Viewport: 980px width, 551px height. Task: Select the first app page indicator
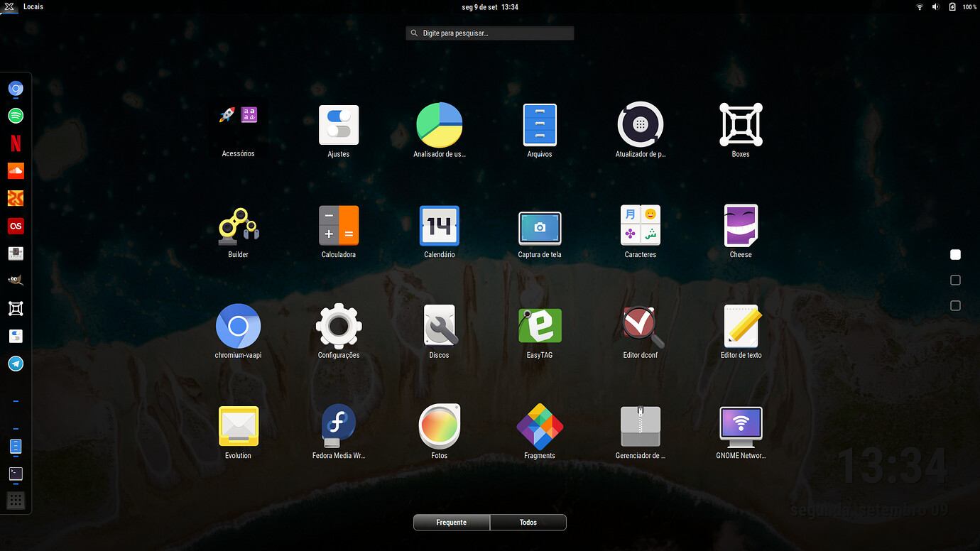(x=955, y=254)
